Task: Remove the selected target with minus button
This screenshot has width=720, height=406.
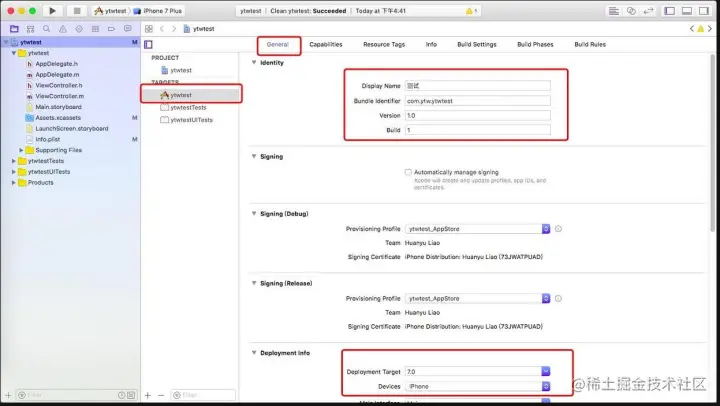Action: pos(161,395)
